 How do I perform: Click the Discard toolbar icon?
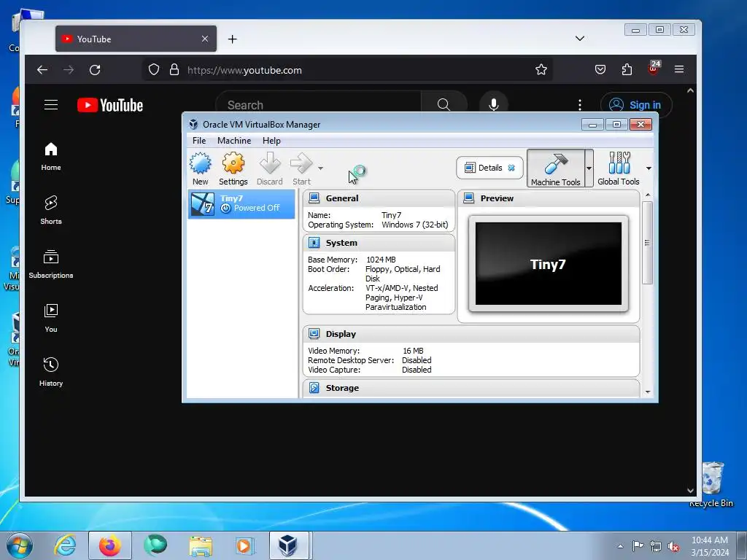[270, 168]
